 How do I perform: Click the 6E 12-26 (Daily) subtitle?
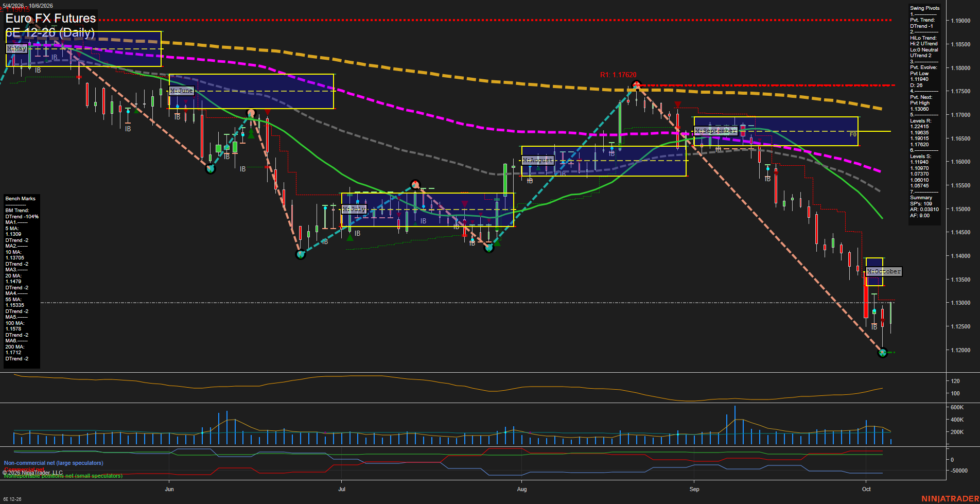pyautogui.click(x=50, y=33)
